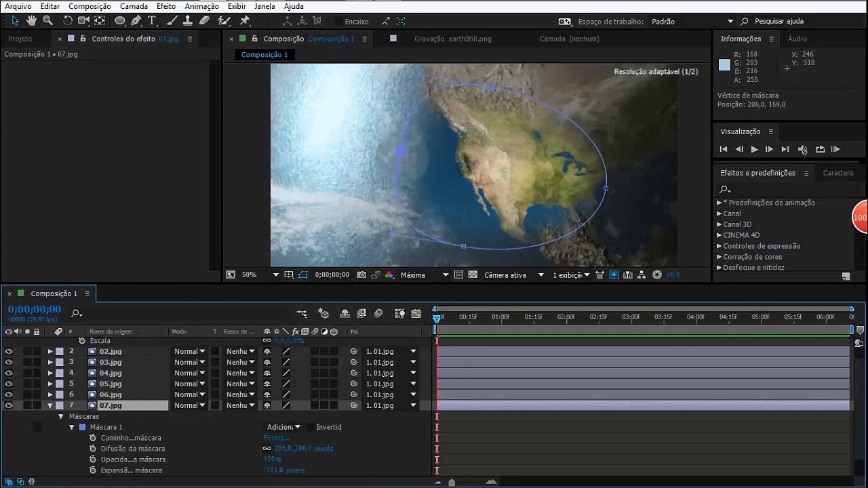Collapse the Máscaras group
868x488 pixels.
coord(61,417)
